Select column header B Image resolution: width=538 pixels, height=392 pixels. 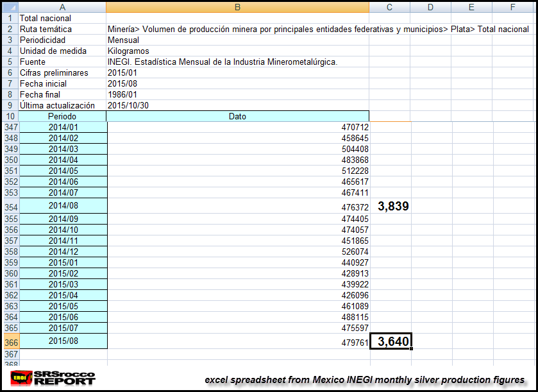coord(237,7)
